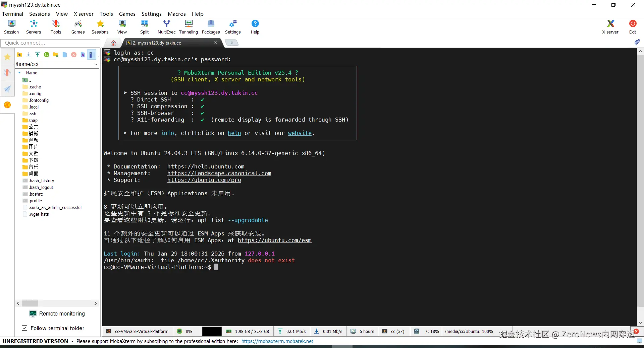
Task: Open the https://help.ubuntu.com link
Action: point(206,166)
